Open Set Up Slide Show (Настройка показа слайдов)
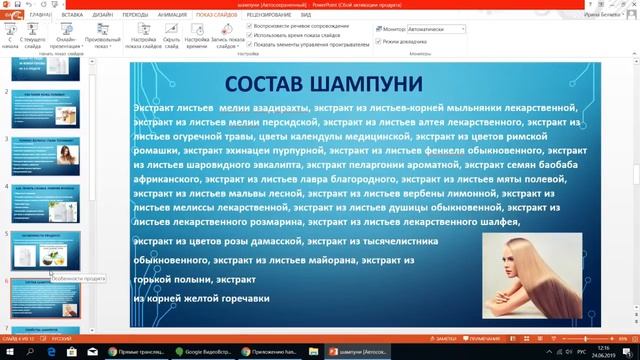Viewport: 640px width, 360px height. (x=144, y=36)
